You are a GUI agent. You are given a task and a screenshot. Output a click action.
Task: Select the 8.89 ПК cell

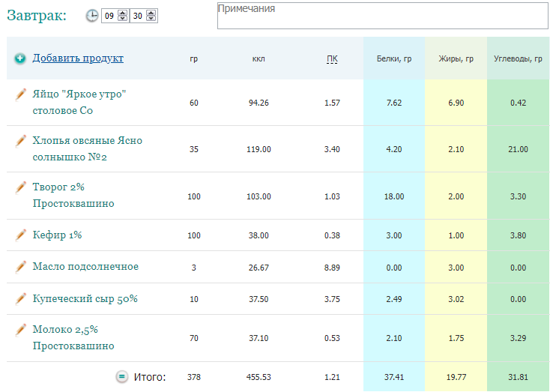(x=332, y=268)
